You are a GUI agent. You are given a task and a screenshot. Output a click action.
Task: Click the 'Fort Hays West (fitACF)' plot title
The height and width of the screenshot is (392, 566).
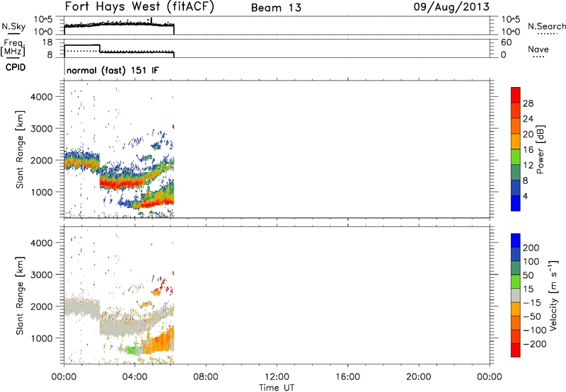(x=139, y=7)
